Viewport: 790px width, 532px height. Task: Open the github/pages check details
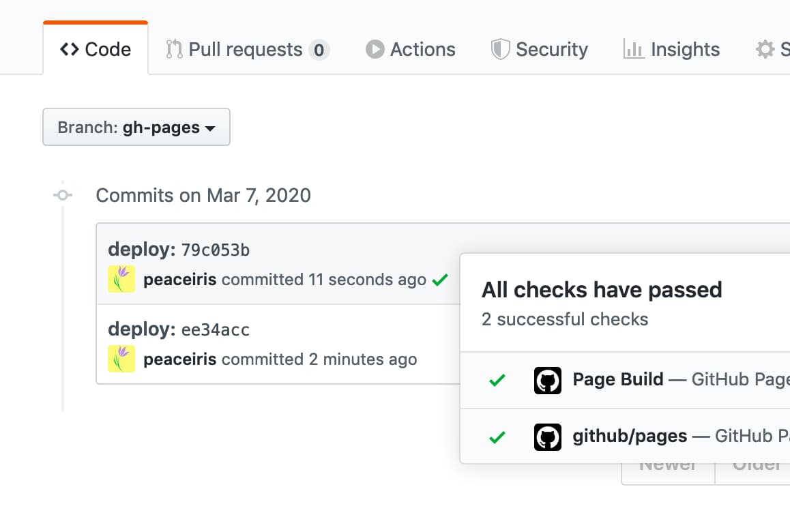(x=630, y=436)
